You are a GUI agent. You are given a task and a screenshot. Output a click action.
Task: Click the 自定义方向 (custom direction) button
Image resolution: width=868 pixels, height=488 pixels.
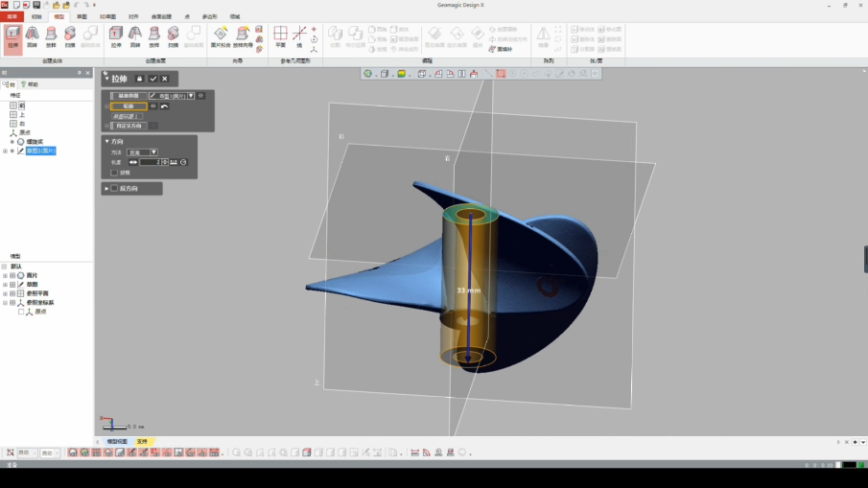(x=129, y=126)
